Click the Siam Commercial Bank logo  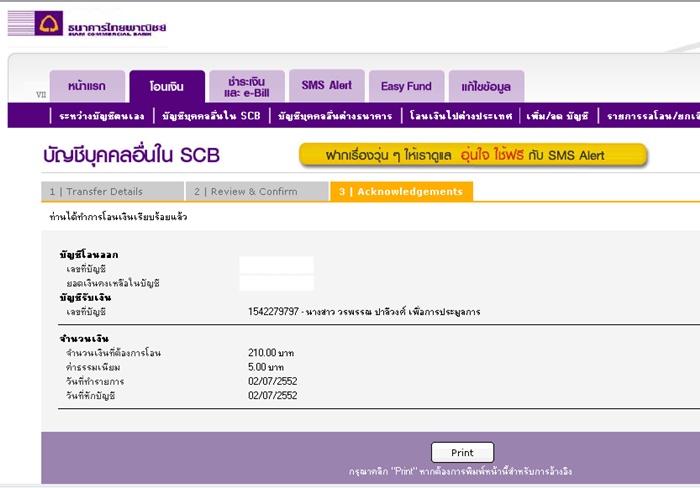tap(87, 23)
